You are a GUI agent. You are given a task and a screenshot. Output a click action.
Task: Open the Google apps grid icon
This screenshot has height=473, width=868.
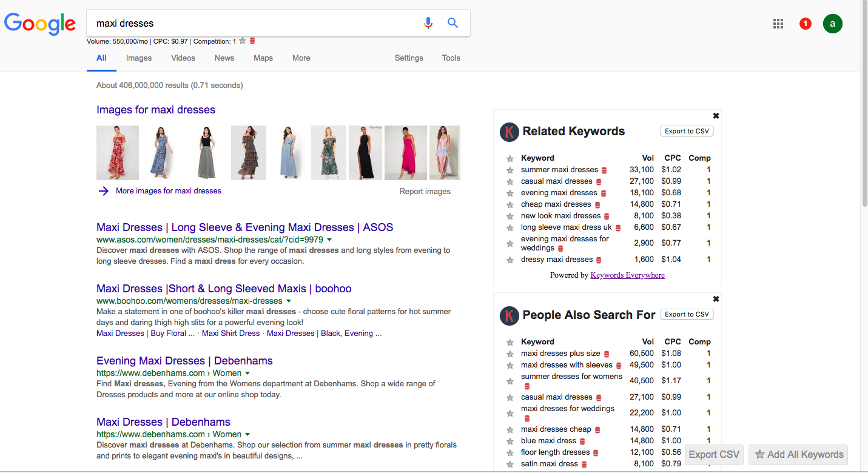pyautogui.click(x=778, y=24)
